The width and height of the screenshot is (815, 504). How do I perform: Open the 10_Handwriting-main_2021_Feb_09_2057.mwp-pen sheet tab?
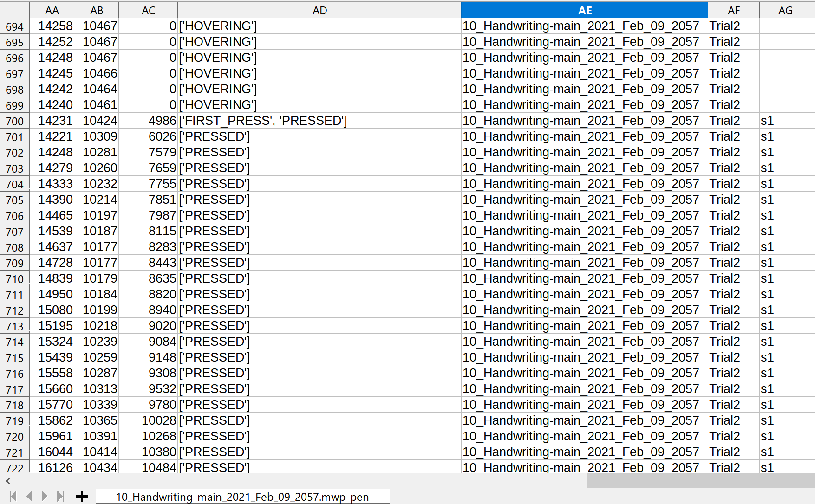click(242, 497)
